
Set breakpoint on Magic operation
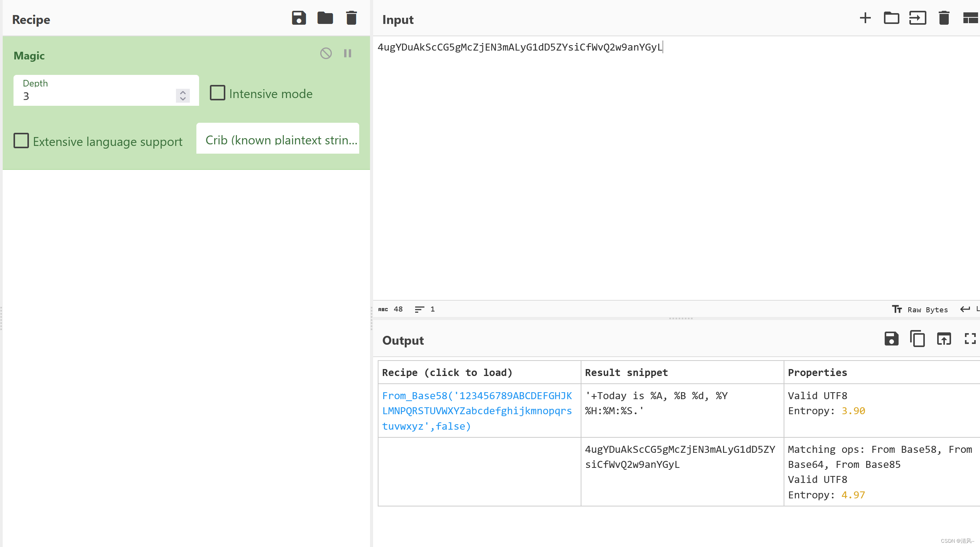(x=348, y=53)
